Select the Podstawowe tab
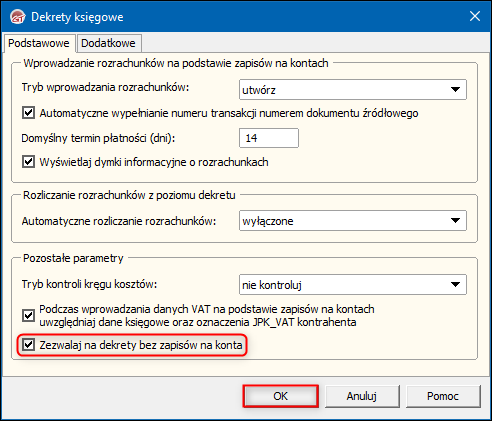492x421 pixels. (39, 43)
